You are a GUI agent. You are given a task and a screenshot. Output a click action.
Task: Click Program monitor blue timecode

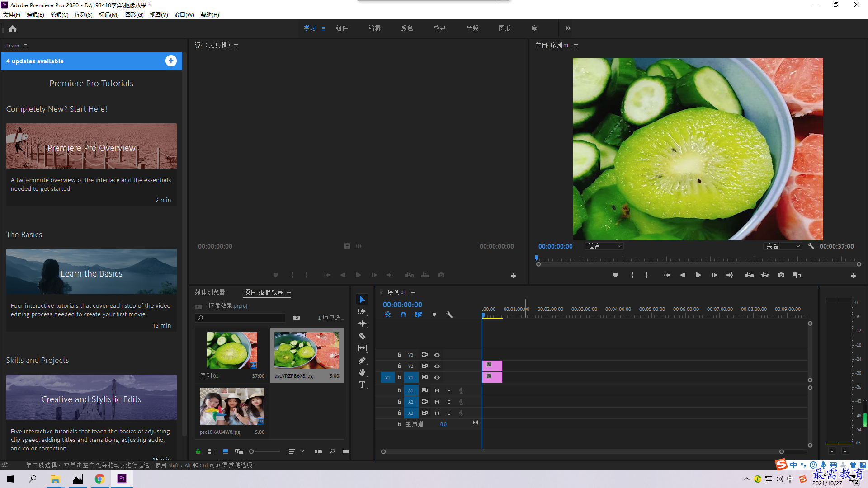555,246
